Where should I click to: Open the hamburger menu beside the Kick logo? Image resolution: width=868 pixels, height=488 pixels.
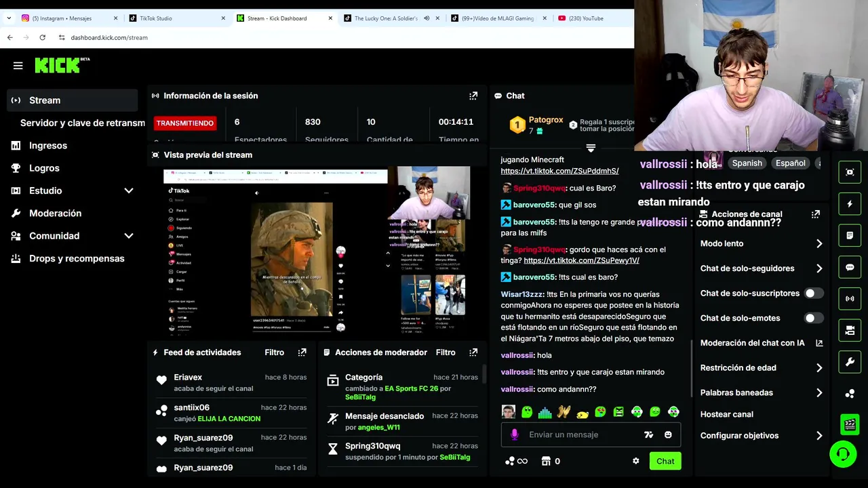tap(18, 66)
